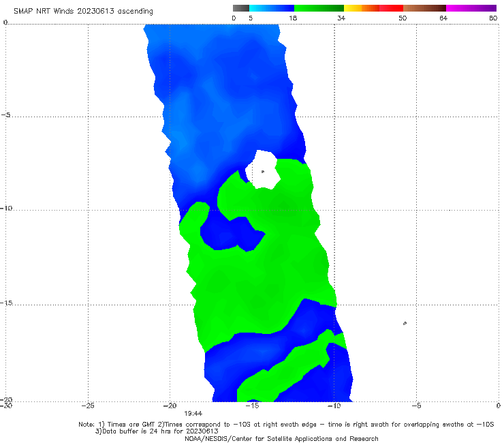Click the blue pocket enclosed by green winds

pos(232,234)
